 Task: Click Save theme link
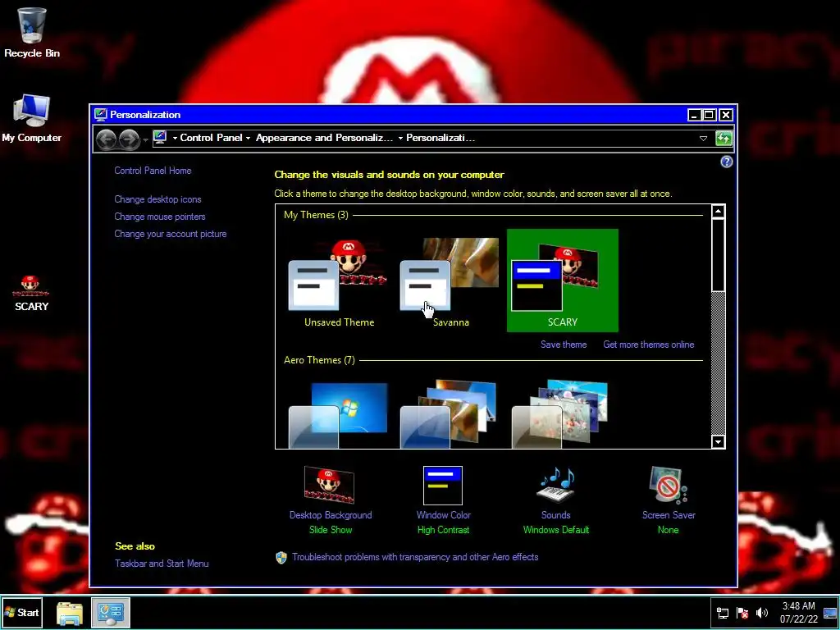(564, 345)
